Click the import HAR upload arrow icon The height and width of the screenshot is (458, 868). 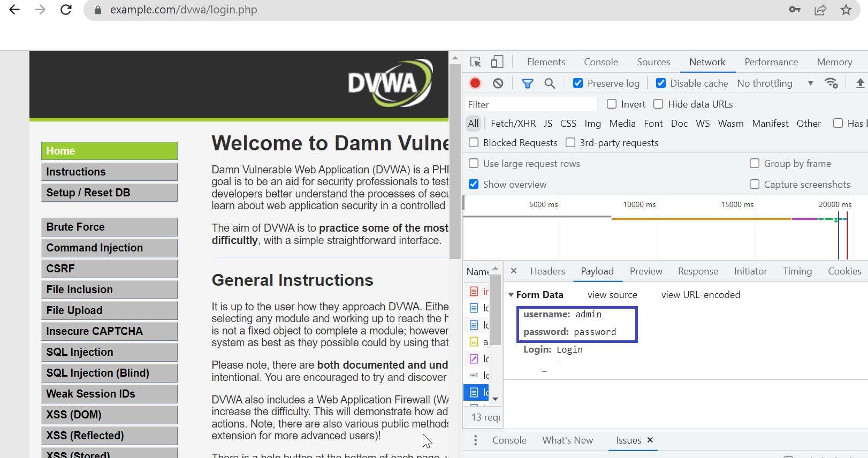(x=861, y=83)
